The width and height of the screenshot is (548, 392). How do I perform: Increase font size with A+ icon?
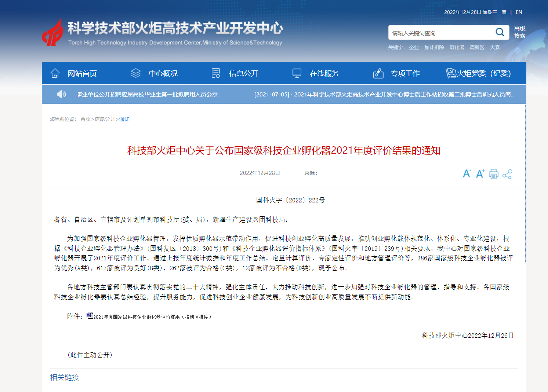click(480, 174)
